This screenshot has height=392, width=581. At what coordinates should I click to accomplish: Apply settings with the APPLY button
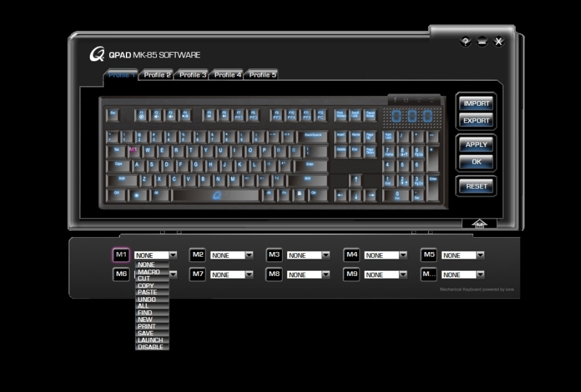476,144
